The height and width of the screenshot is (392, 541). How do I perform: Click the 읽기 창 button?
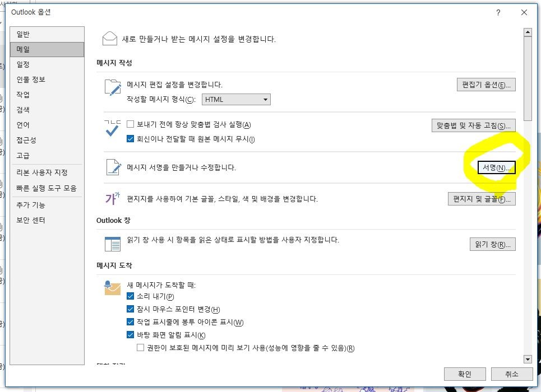coord(493,244)
